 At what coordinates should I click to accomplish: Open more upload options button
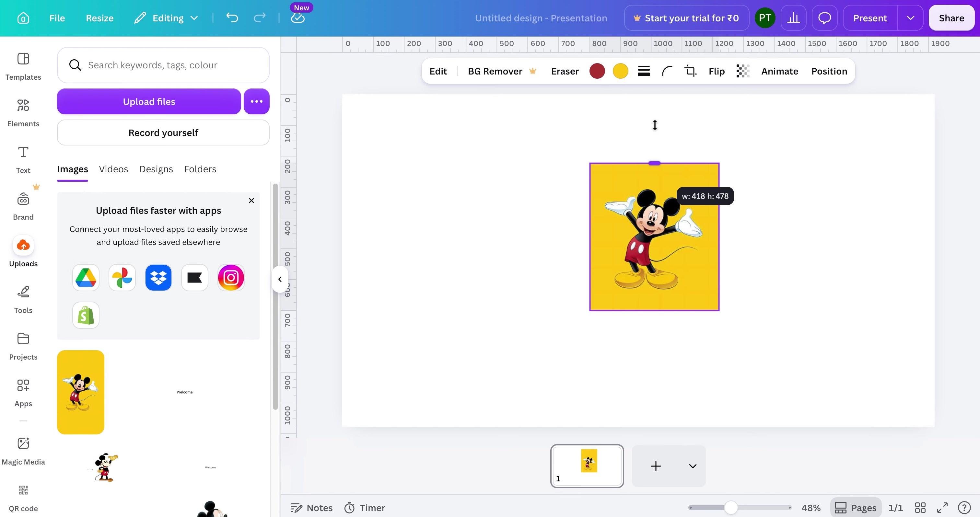256,101
